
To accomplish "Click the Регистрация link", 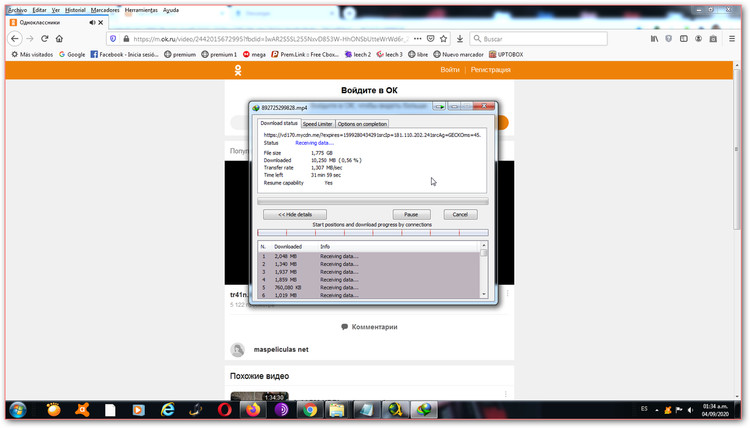I will click(490, 70).
